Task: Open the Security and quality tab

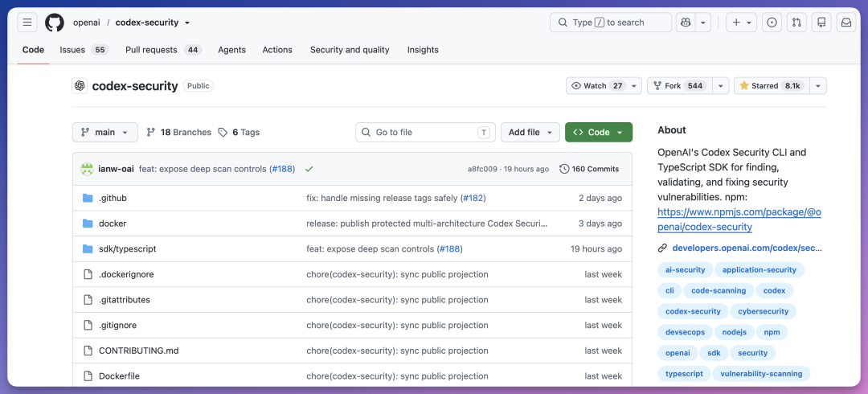Action: tap(350, 50)
